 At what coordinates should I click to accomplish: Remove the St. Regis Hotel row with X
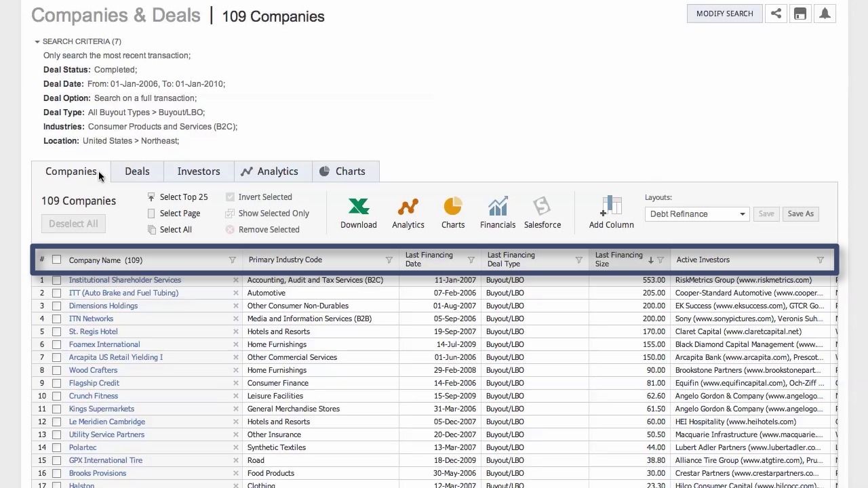click(236, 331)
